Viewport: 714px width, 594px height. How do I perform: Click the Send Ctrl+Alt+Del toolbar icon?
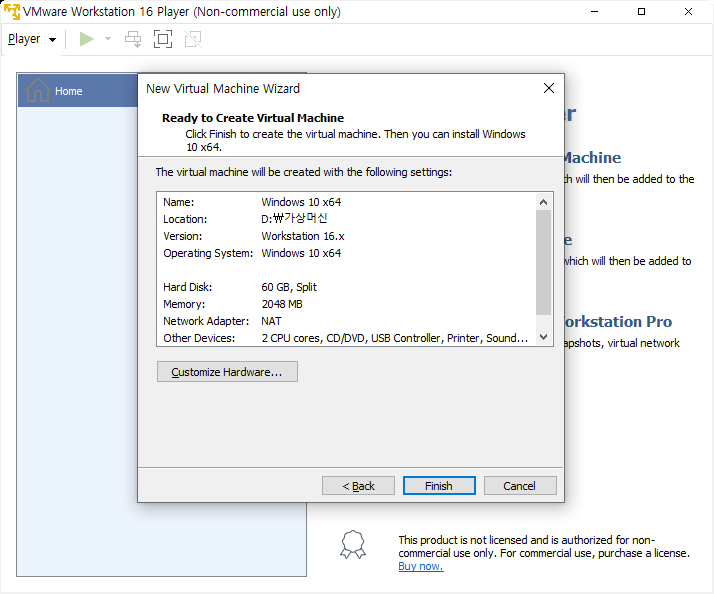point(133,39)
